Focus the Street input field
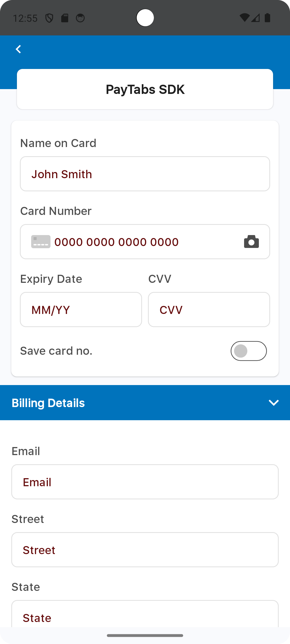The width and height of the screenshot is (290, 644). 145,550
